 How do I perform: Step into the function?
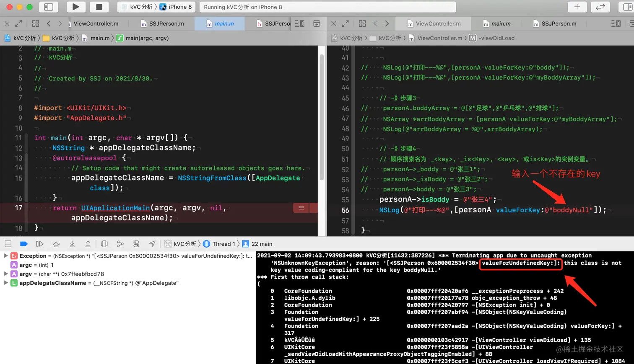tap(72, 244)
